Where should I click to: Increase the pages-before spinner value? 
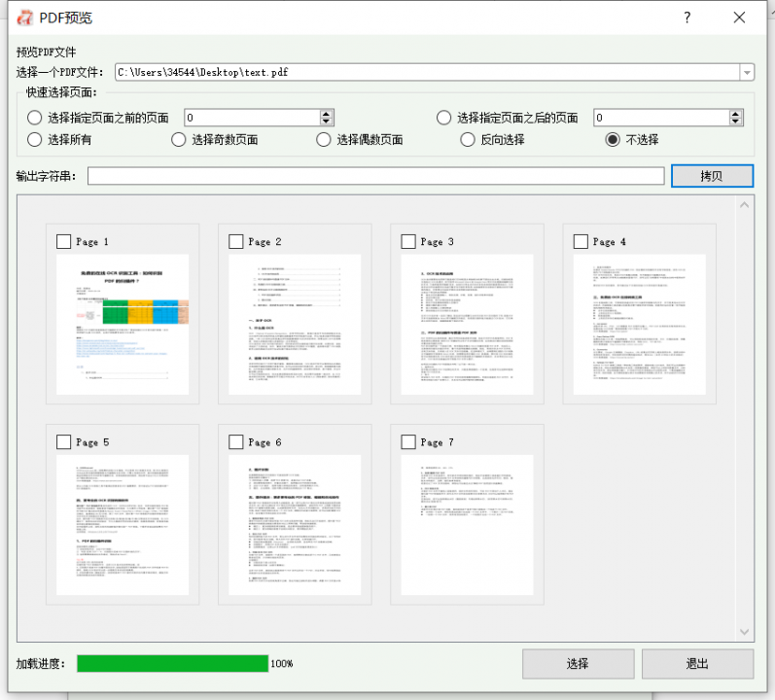(327, 113)
